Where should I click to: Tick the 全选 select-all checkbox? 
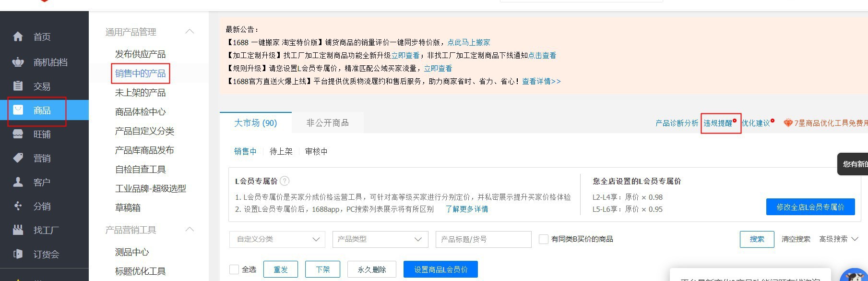click(x=234, y=269)
